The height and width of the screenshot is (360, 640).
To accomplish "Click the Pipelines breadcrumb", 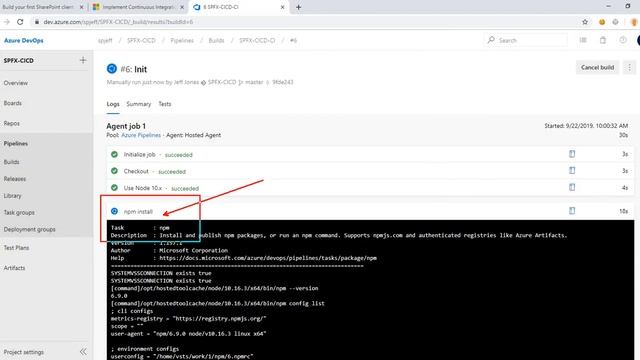I will [x=182, y=40].
